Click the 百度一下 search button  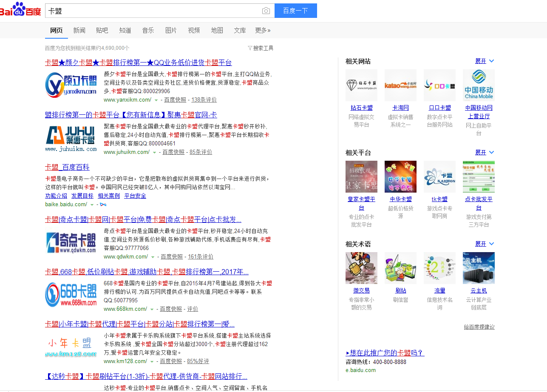tap(295, 10)
